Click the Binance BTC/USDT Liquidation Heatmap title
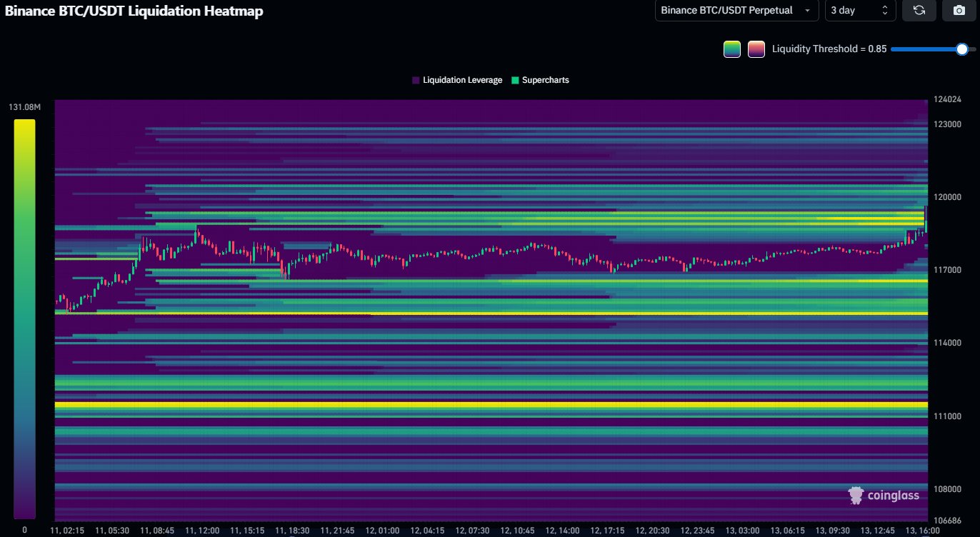Viewport: 980px width, 537px height. click(134, 11)
